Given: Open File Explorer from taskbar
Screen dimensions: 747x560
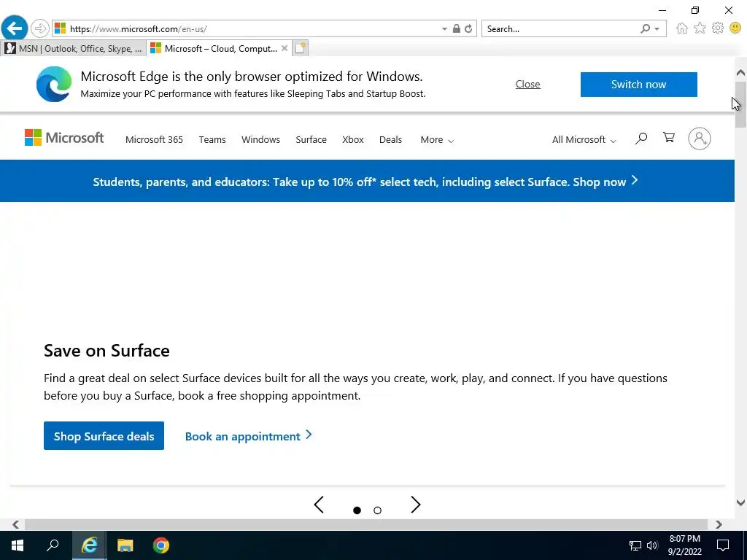Looking at the screenshot, I should click(x=125, y=545).
